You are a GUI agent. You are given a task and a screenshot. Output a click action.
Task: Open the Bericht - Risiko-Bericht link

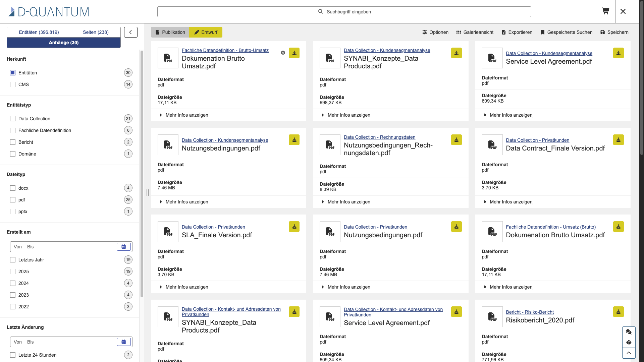point(530,312)
